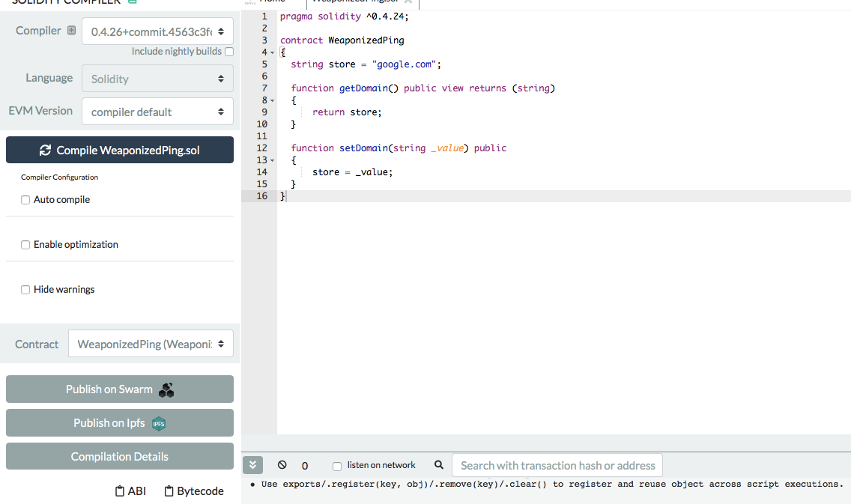Screen dimensions: 851x504
Task: Open the Contract WeaponizedPing dropdown
Action: 151,344
